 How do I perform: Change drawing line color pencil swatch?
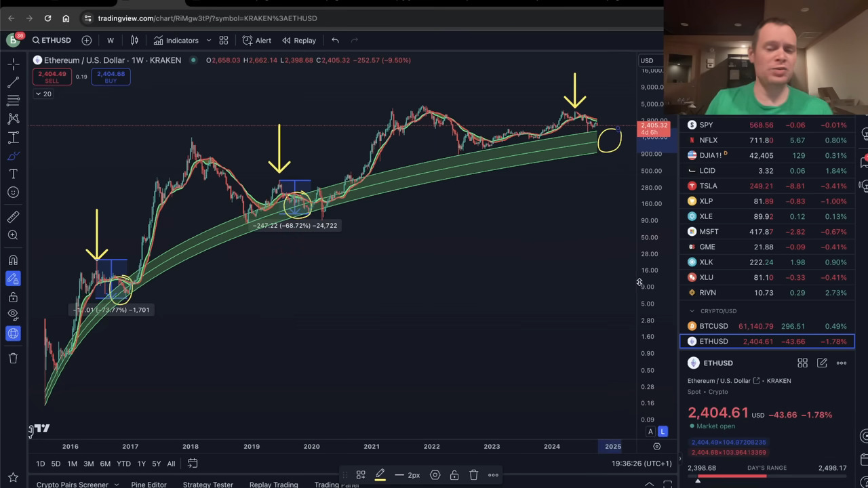coord(380,475)
